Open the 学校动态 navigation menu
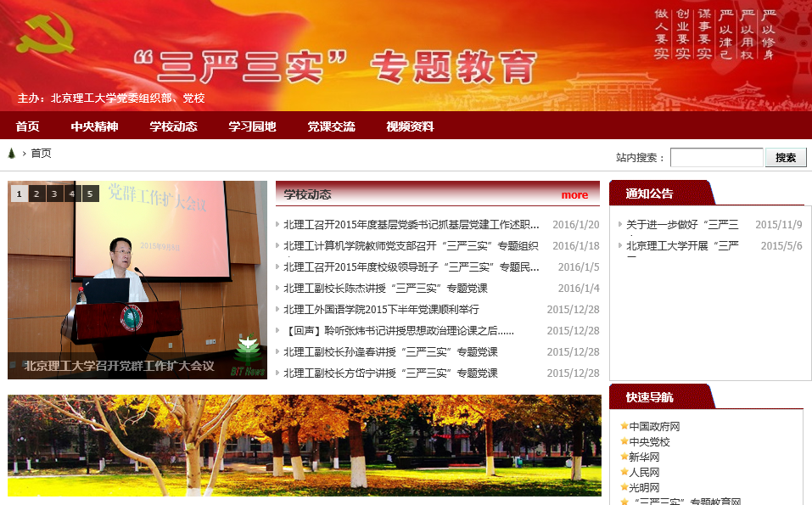The image size is (812, 505). [173, 126]
